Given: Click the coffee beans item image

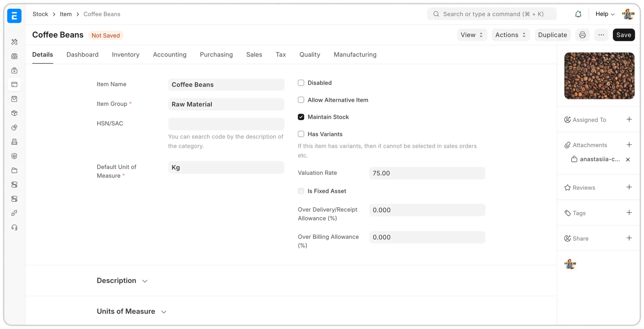Looking at the screenshot, I should [x=599, y=76].
